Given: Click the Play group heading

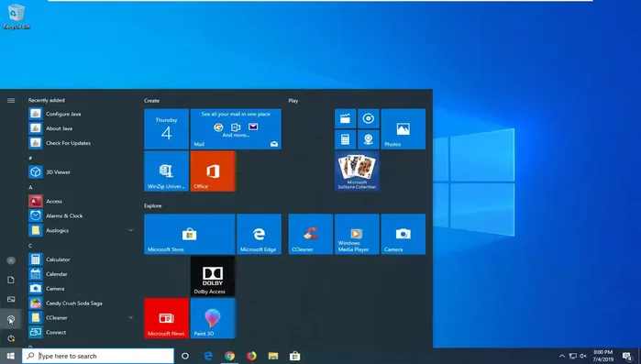Looking at the screenshot, I should pyautogui.click(x=293, y=101).
